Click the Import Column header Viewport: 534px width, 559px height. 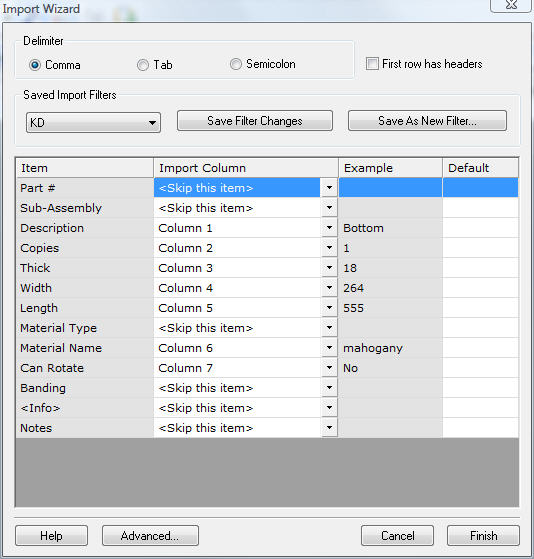click(246, 168)
